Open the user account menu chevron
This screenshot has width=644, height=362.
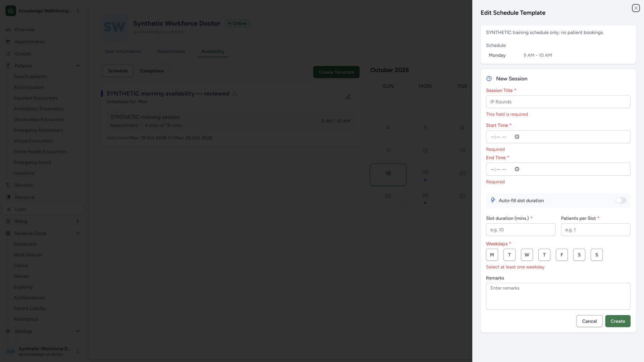tap(78, 351)
